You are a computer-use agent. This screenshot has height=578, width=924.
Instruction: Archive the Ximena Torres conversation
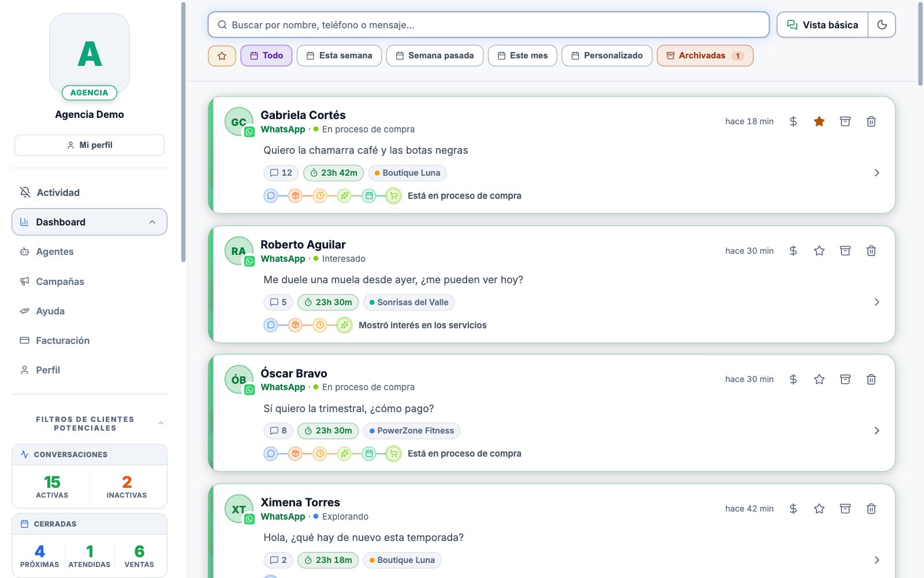(845, 509)
